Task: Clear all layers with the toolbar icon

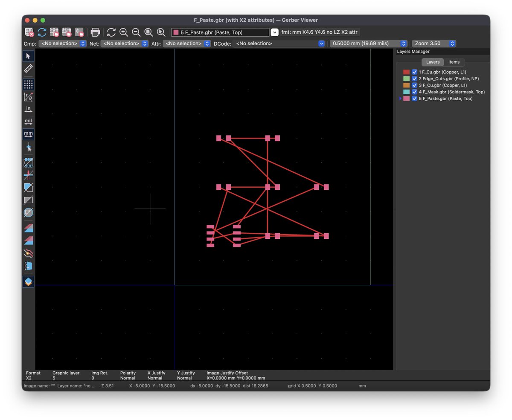Action: (x=29, y=32)
